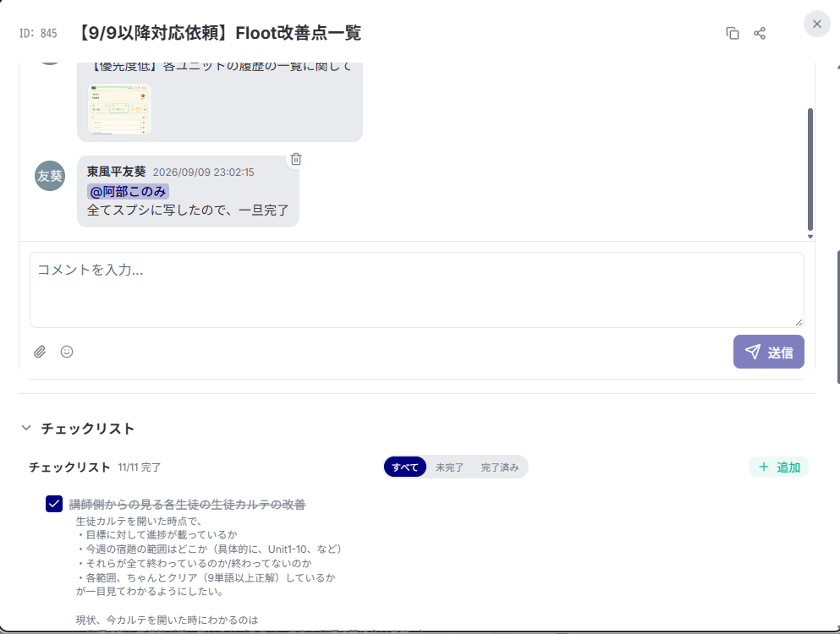Send the comment with 送信 button
840x634 pixels.
click(x=769, y=352)
